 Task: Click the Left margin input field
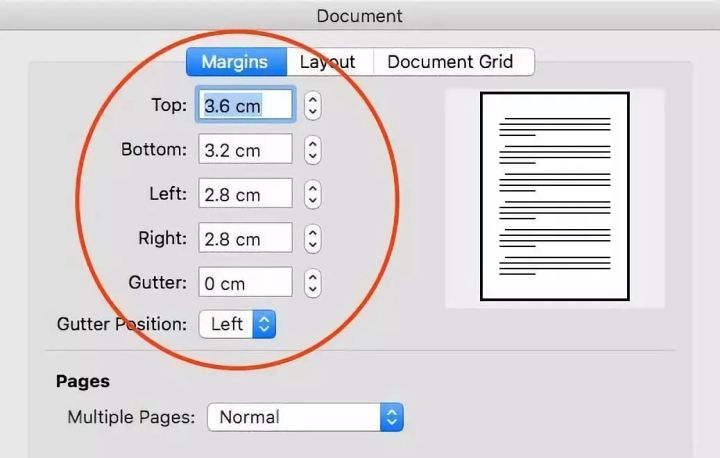click(x=246, y=193)
